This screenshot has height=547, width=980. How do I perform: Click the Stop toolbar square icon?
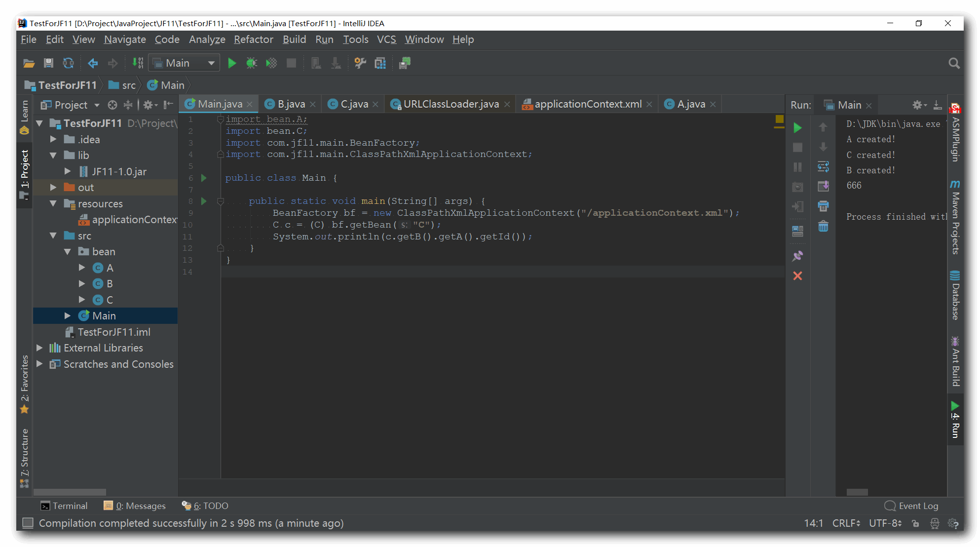point(292,63)
